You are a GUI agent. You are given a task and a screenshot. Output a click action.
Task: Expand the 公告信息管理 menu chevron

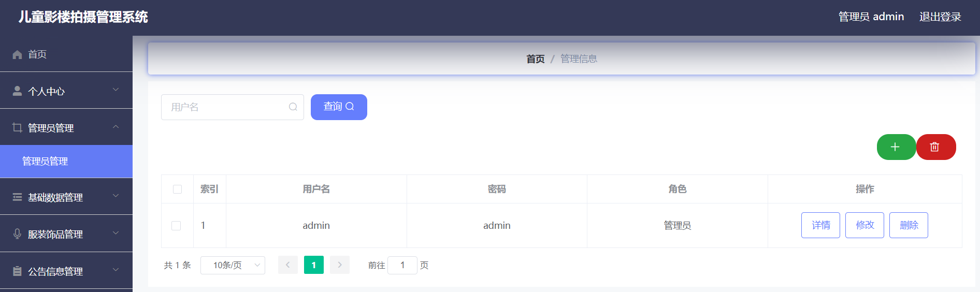tap(116, 270)
